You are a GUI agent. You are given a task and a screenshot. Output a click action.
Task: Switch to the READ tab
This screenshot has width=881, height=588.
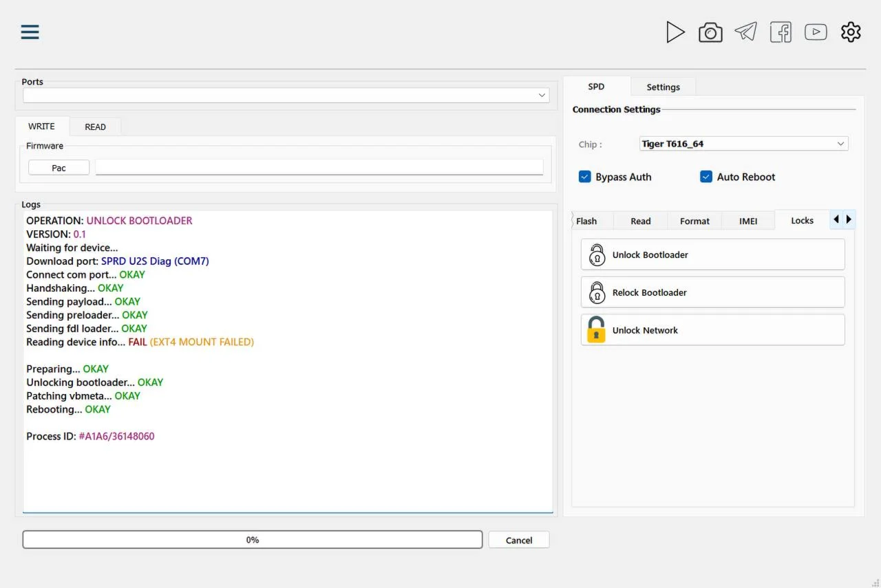(95, 127)
